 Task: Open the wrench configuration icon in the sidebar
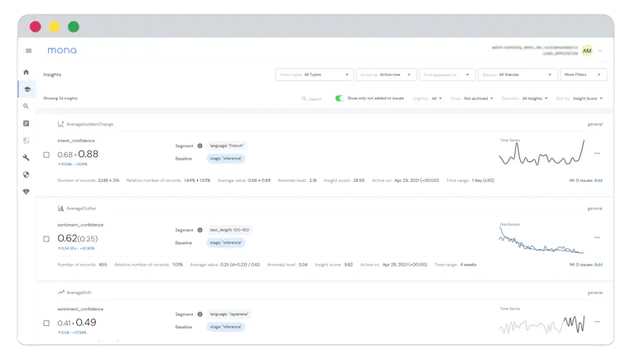point(26,158)
